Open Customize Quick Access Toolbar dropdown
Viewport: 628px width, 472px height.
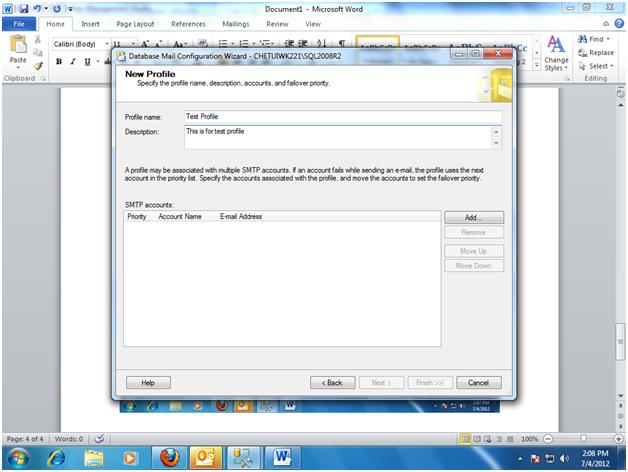pyautogui.click(x=70, y=8)
